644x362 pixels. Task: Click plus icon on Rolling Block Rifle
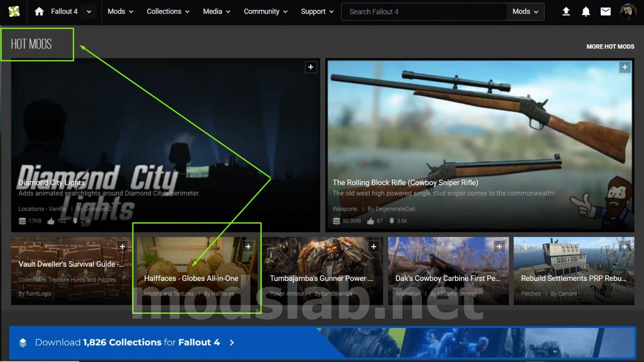[625, 67]
